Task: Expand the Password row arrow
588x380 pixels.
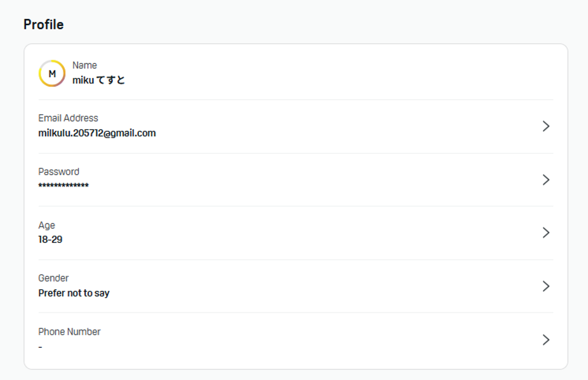Action: coord(546,180)
